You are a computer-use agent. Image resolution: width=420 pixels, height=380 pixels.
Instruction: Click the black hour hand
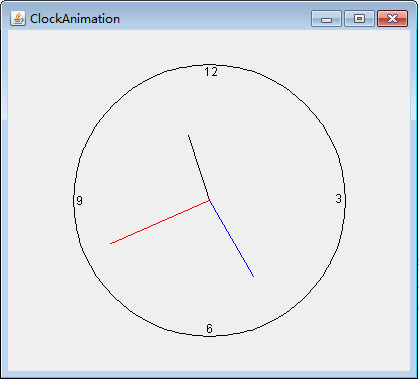[x=199, y=168]
